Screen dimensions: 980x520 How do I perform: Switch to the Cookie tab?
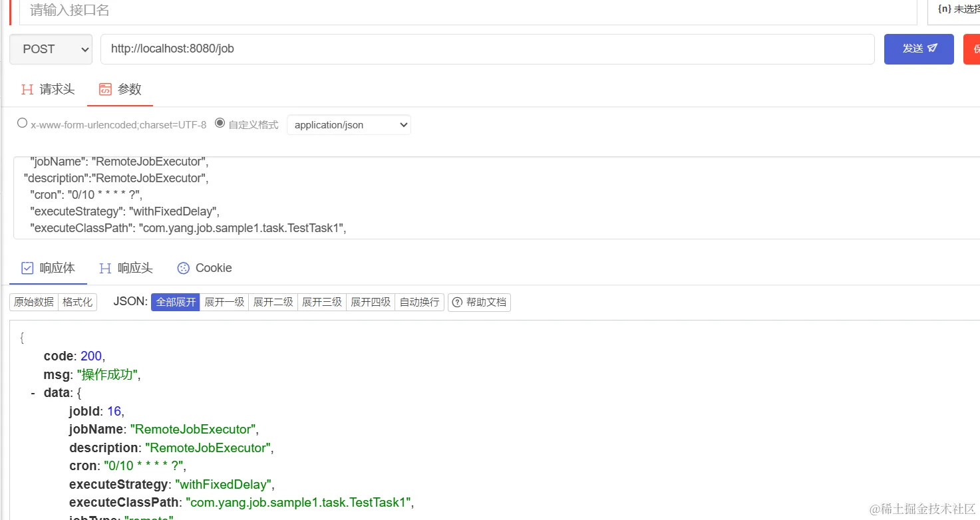click(204, 268)
